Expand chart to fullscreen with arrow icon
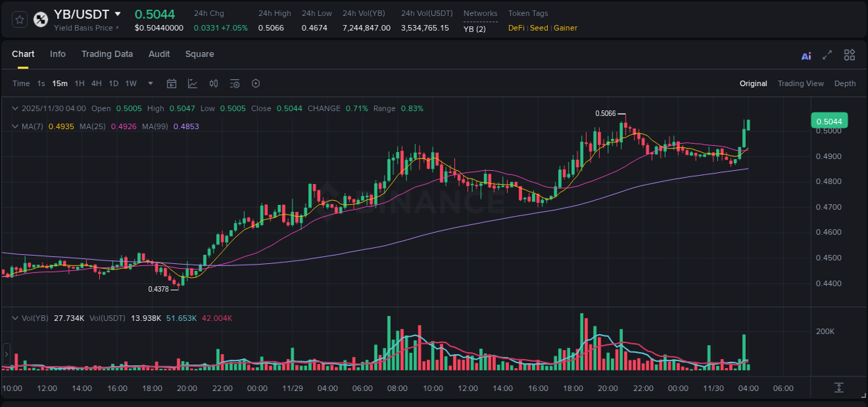 pyautogui.click(x=827, y=55)
